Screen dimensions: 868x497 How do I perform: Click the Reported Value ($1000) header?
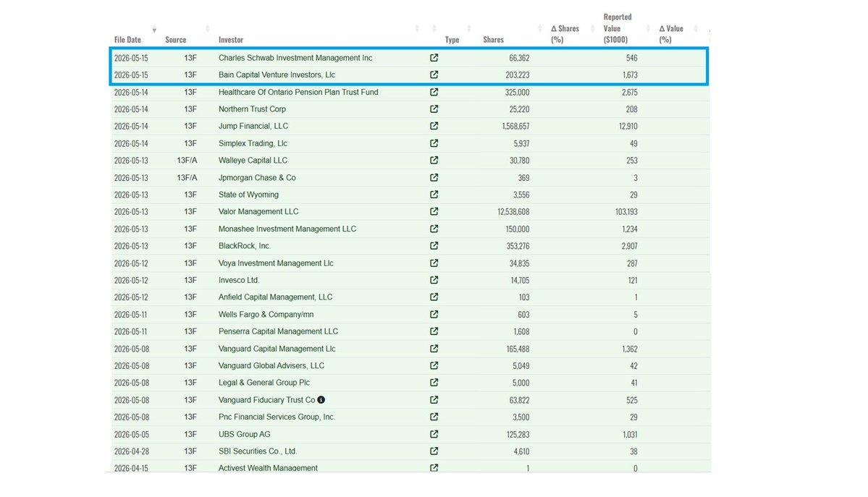618,28
